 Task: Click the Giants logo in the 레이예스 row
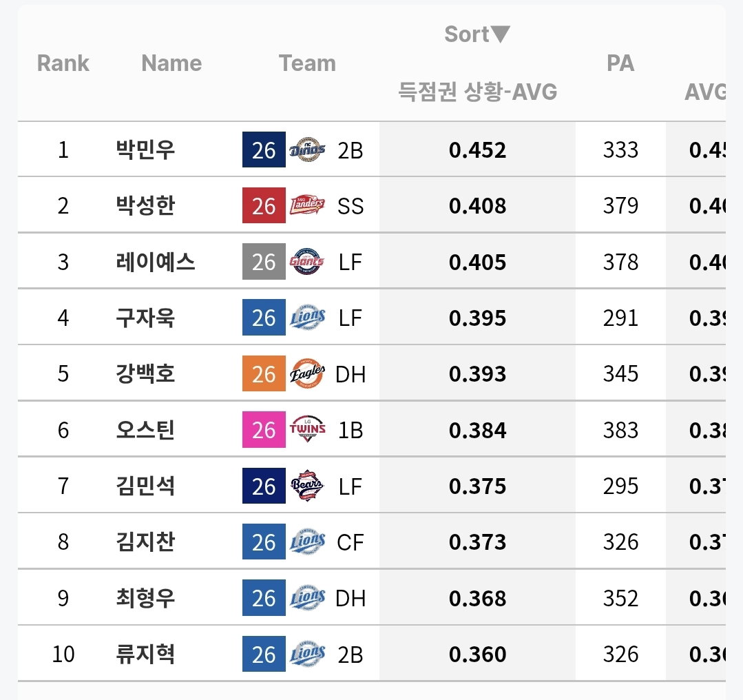click(x=307, y=261)
